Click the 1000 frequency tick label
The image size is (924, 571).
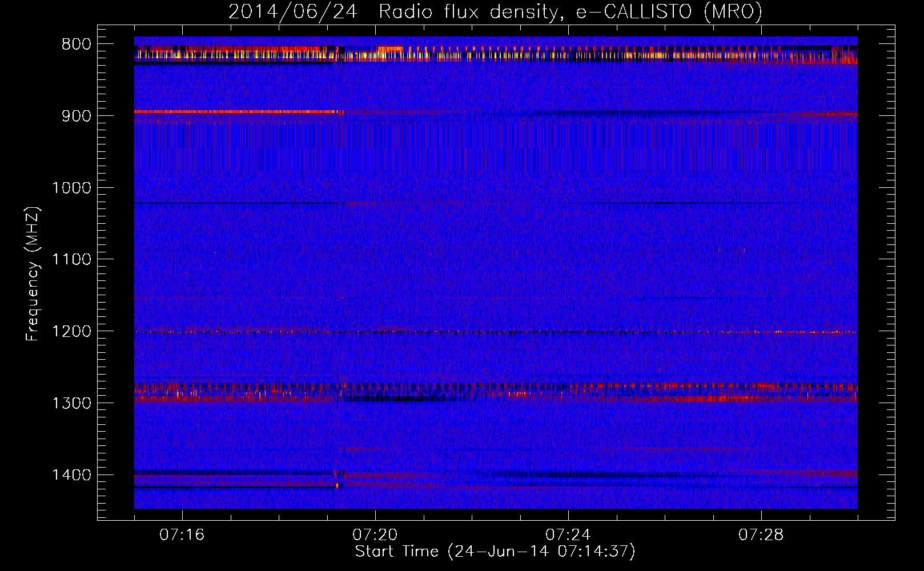71,188
